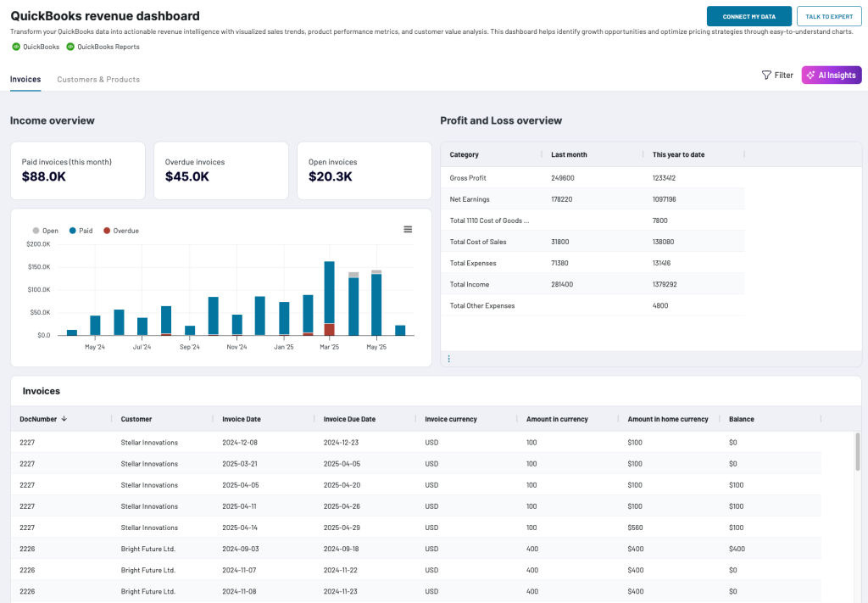Toggle the Paid legend series
Screen dimensions: 868x603
click(81, 231)
